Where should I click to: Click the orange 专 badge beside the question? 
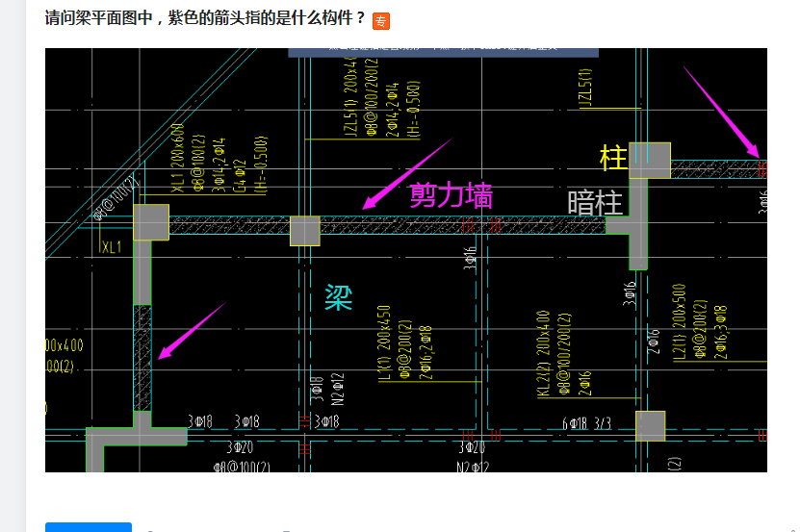click(381, 21)
